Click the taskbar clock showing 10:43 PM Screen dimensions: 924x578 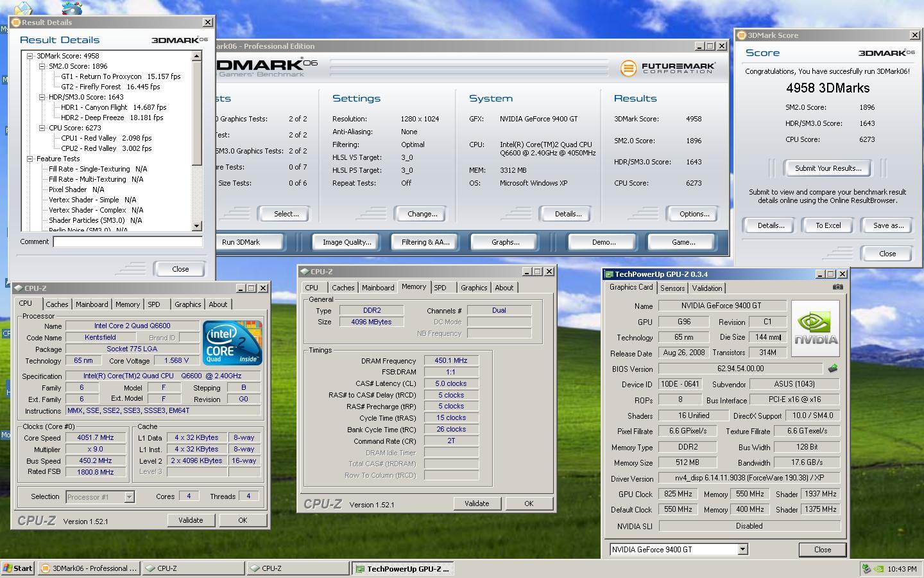pyautogui.click(x=902, y=569)
